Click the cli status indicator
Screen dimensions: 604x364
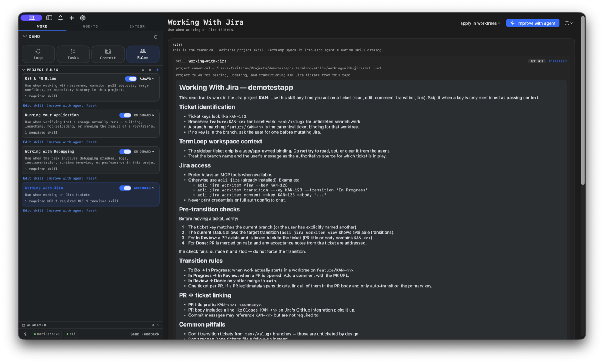71,334
